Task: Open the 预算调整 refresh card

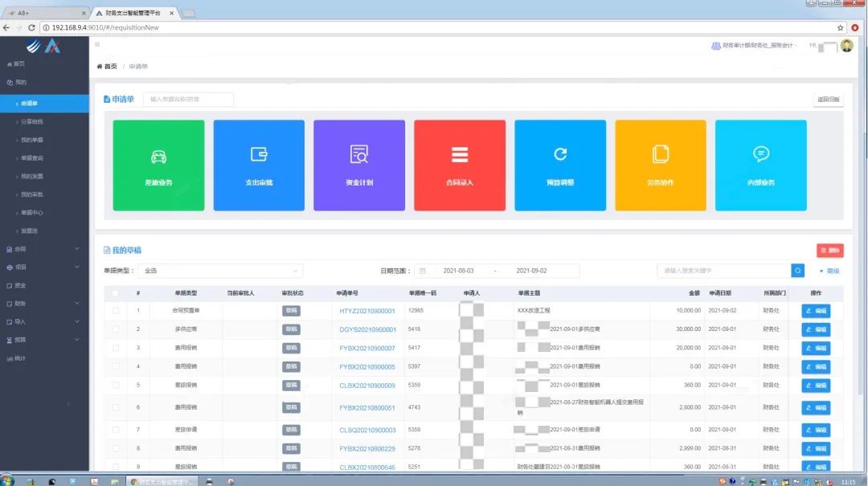Action: tap(559, 165)
